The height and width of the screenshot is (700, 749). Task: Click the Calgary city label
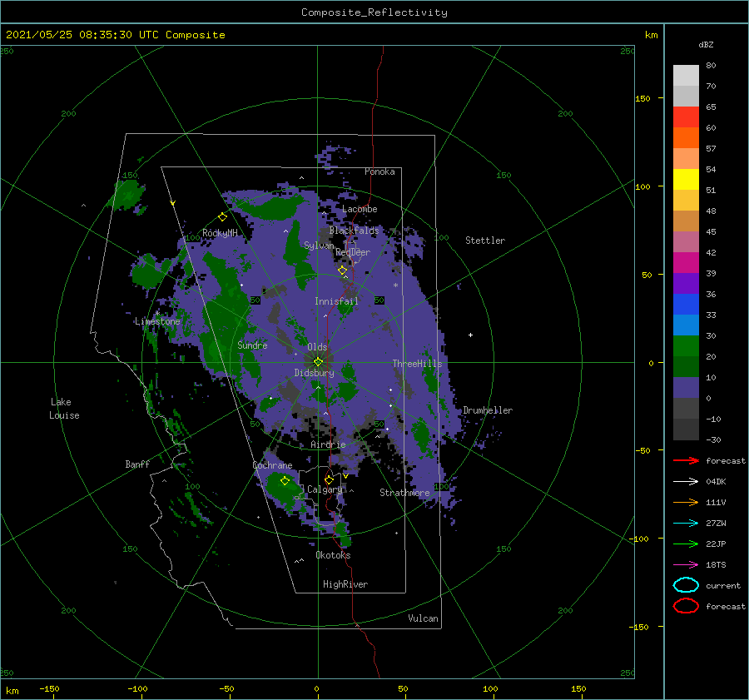pos(325,489)
